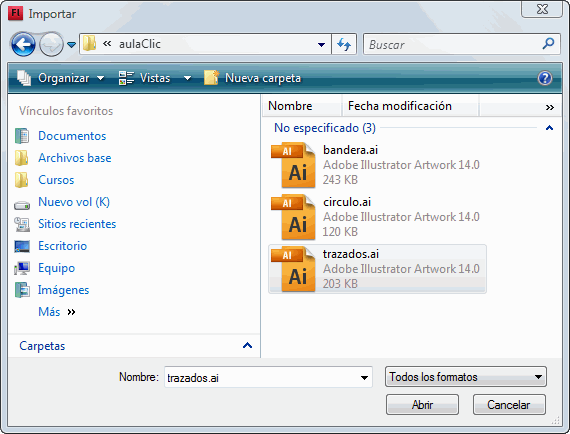Click the Nuevo vol (K) drive icon
Screen dimensions: 570x434
[22, 205]
